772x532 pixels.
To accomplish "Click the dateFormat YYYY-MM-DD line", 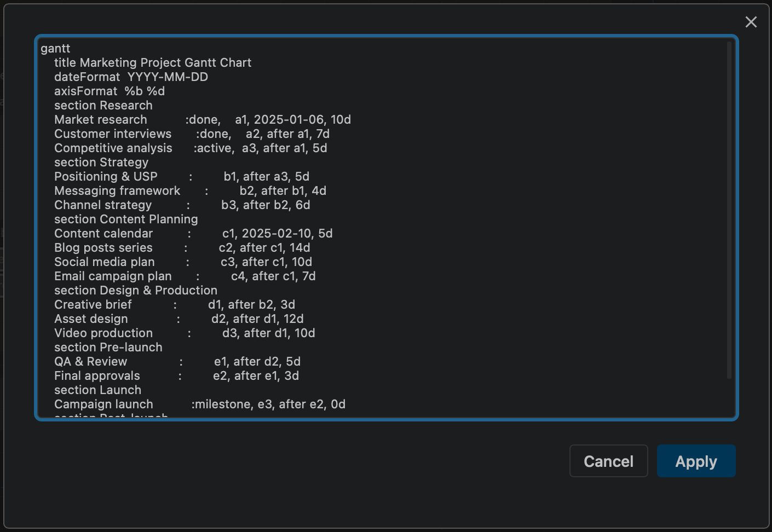I will (x=131, y=77).
